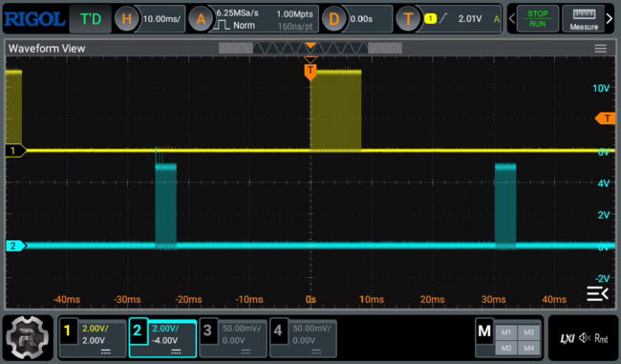Click the Waveform View title

tap(47, 49)
